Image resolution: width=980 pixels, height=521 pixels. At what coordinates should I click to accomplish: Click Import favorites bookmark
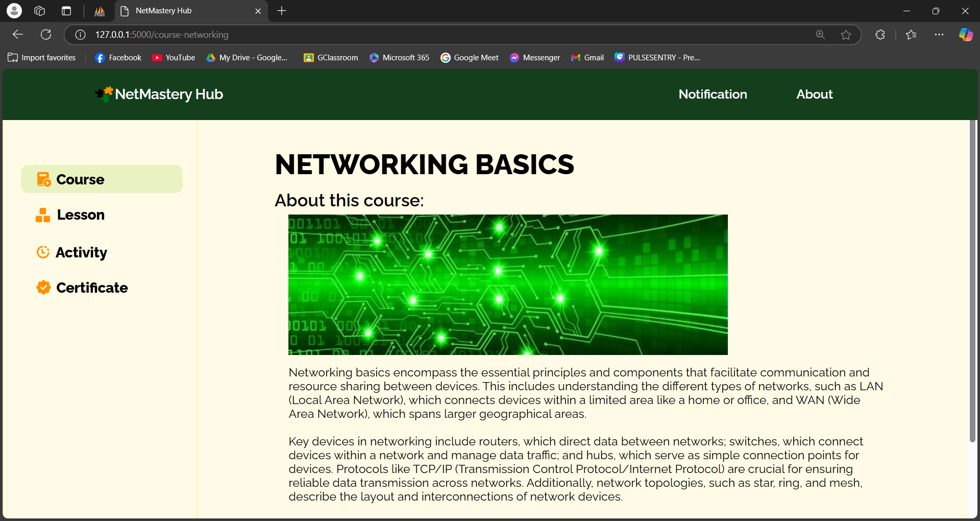point(42,58)
